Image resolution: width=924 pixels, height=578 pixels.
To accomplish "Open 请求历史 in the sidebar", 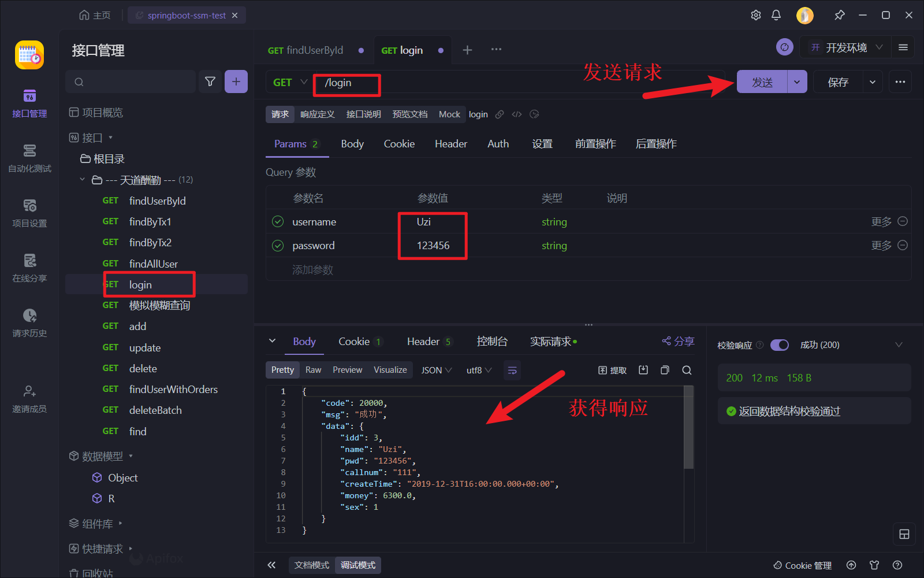I will [29, 324].
